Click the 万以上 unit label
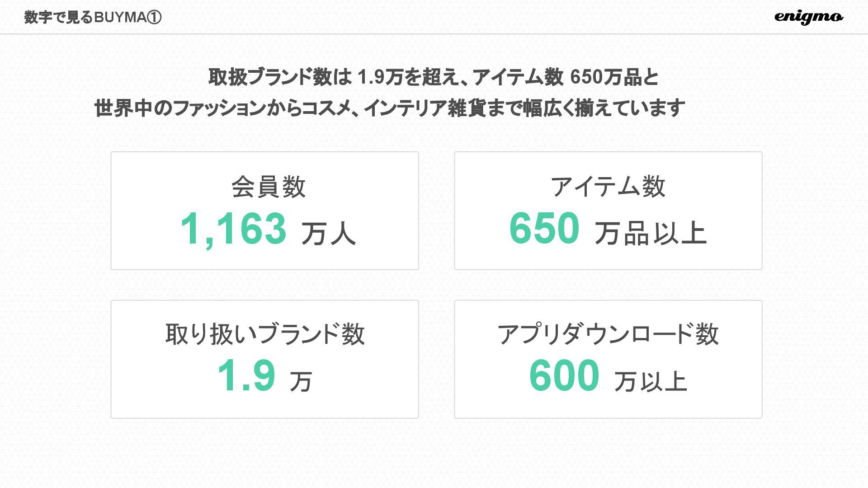This screenshot has width=868, height=488. pyautogui.click(x=651, y=381)
